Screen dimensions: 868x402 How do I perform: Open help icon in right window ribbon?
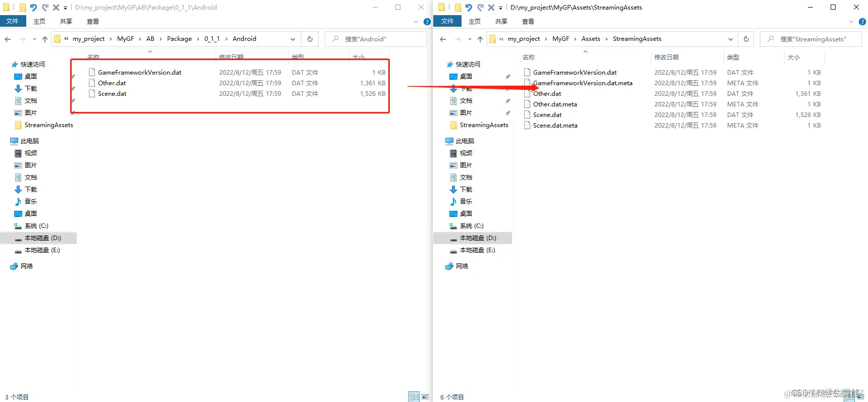coord(862,22)
